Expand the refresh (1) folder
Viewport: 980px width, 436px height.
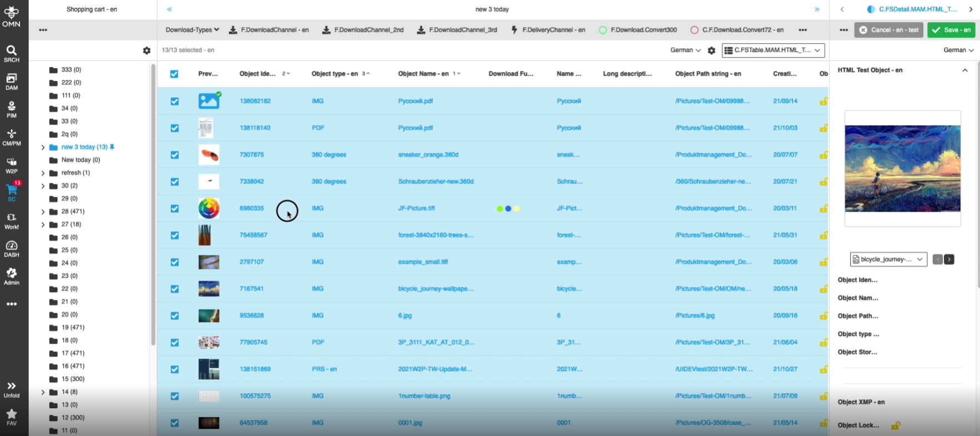coord(43,173)
